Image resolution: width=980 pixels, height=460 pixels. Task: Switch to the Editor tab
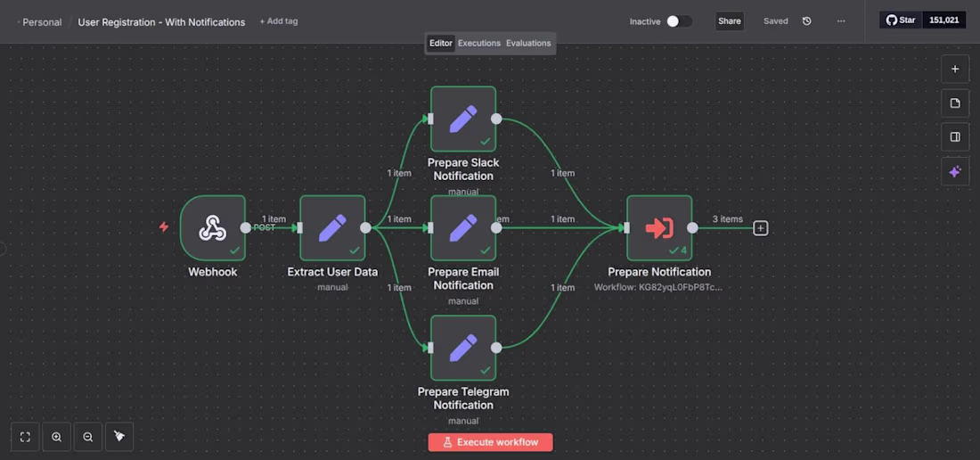point(441,43)
